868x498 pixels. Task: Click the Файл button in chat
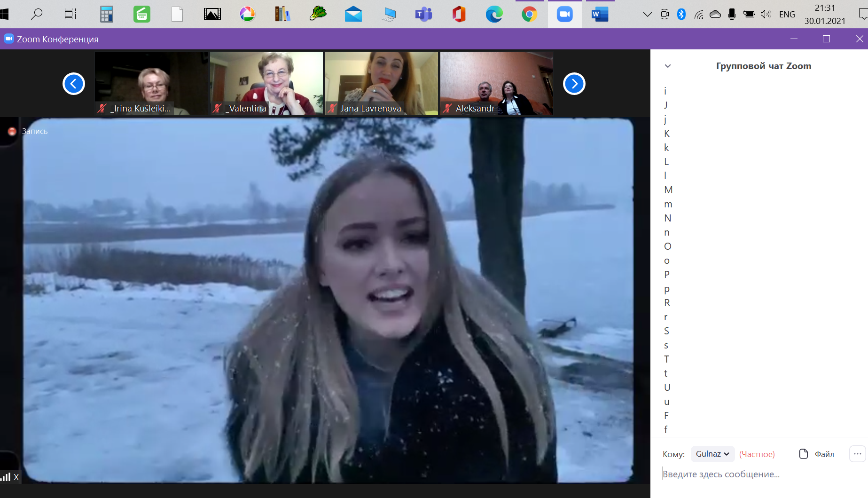click(824, 454)
